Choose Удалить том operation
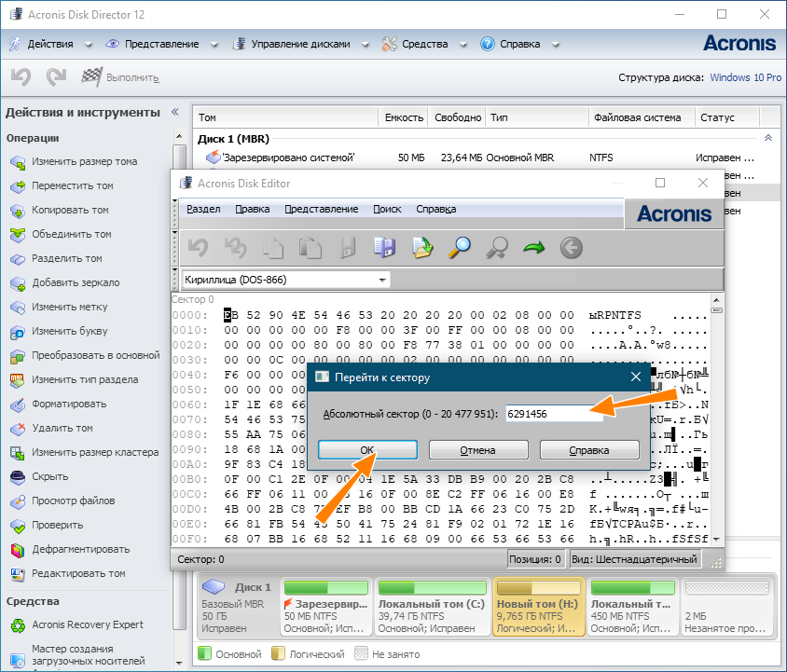This screenshot has height=672, width=787. coord(62,428)
